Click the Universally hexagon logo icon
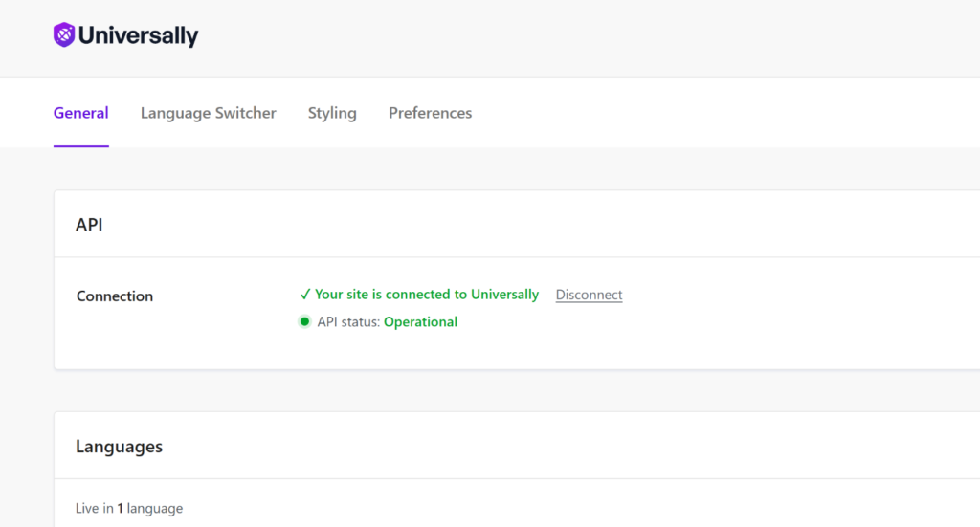Viewport: 980px width, 527px height. [x=64, y=35]
